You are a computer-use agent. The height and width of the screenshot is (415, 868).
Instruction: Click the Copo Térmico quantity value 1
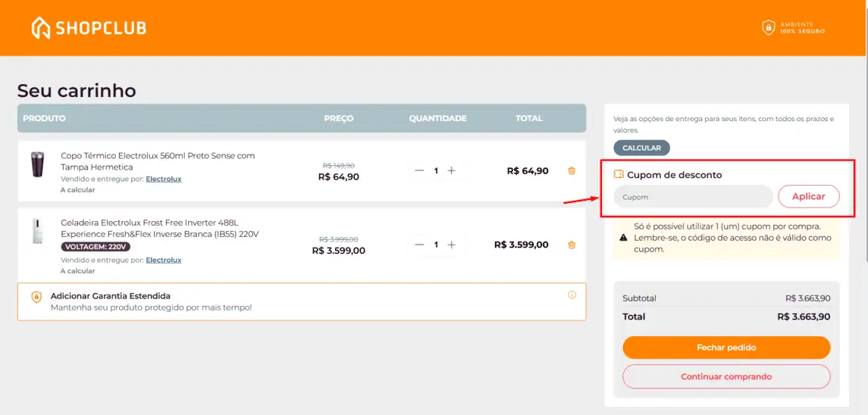tap(436, 171)
